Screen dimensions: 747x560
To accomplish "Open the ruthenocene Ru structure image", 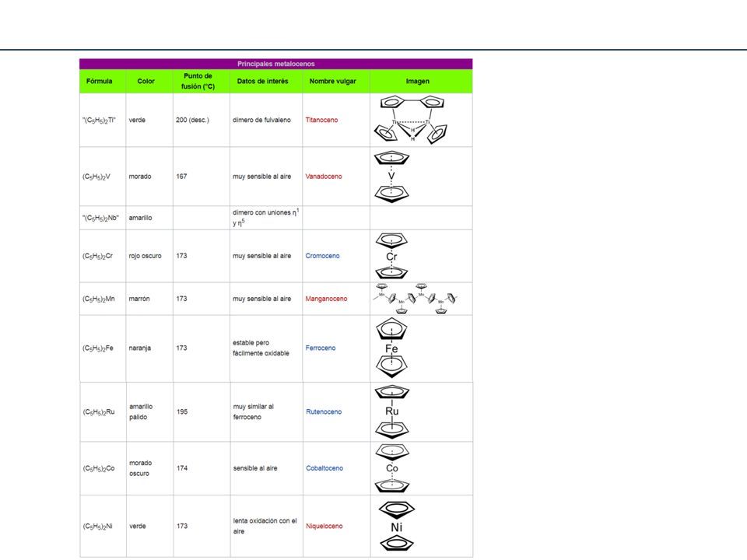I will coord(392,411).
